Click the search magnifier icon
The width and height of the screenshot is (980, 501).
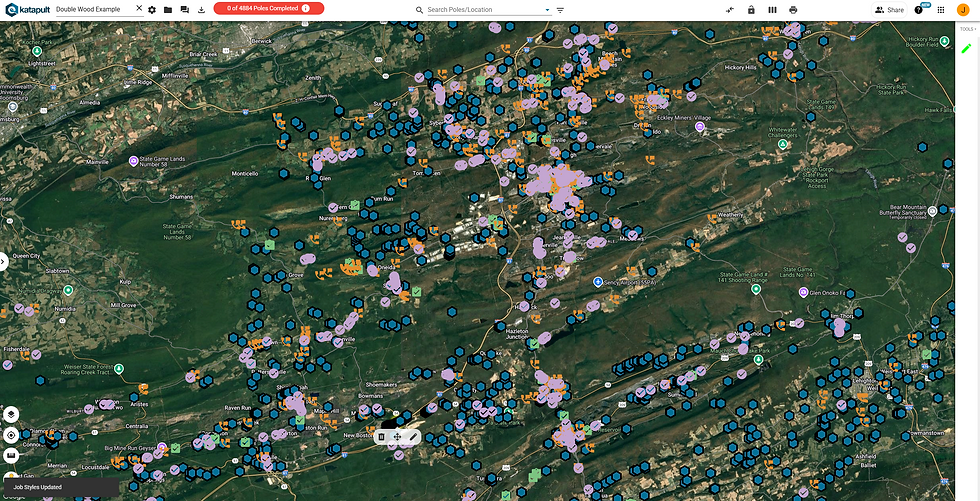tap(420, 10)
